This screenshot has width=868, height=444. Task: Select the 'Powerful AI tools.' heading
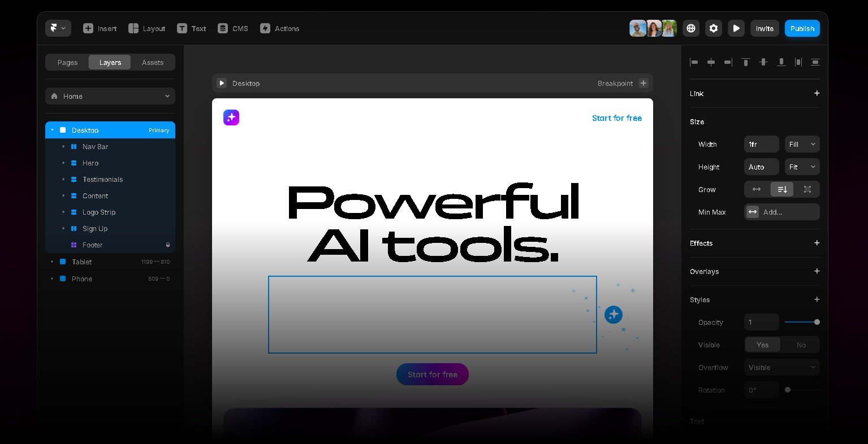click(433, 223)
